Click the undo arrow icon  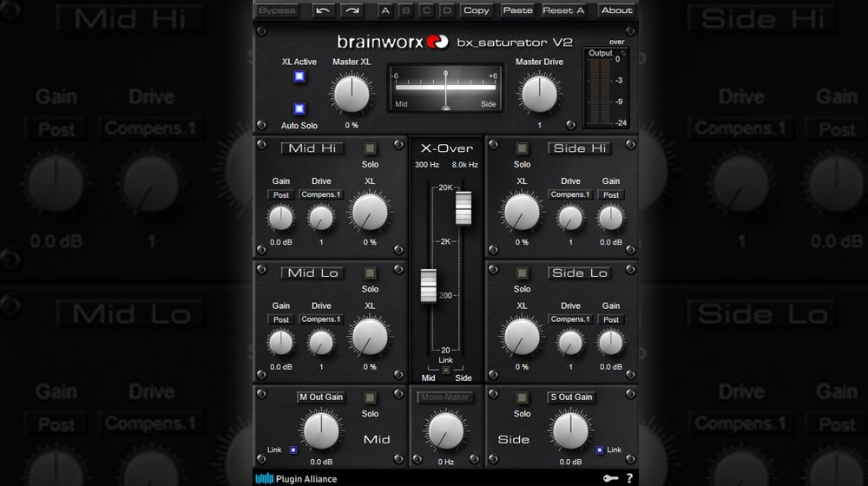[323, 10]
